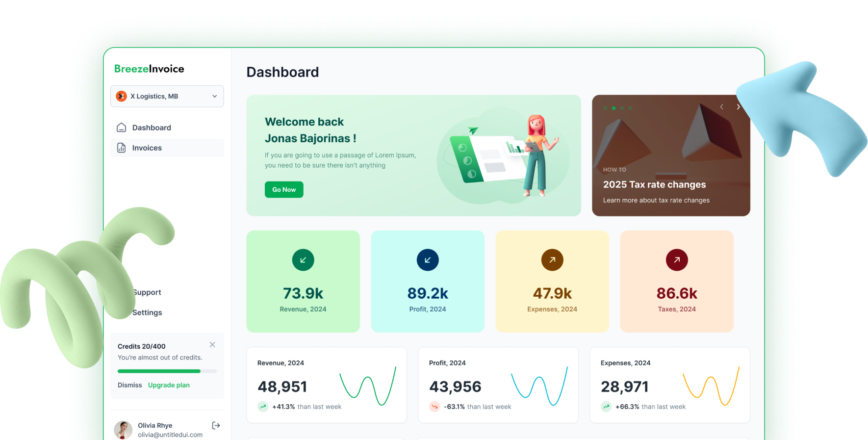Click the navy arrow icon on the Profit card
Screen dimensions: 868x440
tap(428, 260)
